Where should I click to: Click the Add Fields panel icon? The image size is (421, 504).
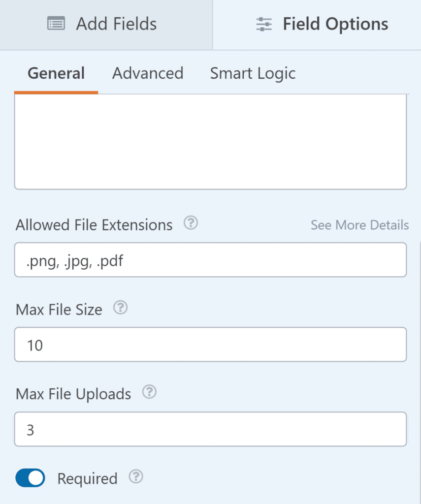pos(56,23)
